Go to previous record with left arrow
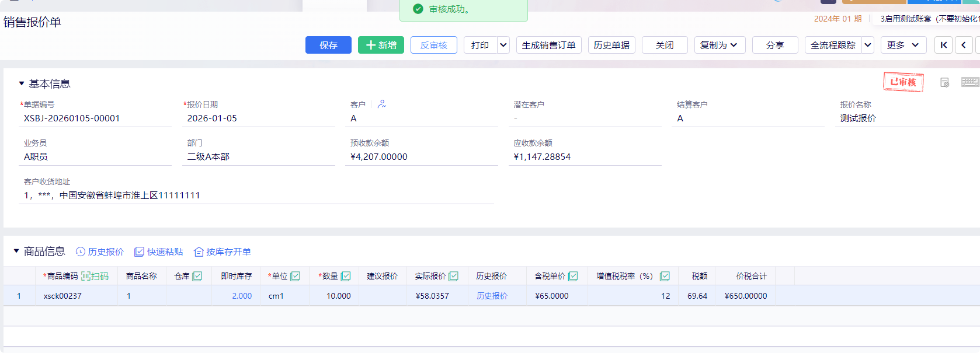The image size is (980, 353). coord(964,45)
